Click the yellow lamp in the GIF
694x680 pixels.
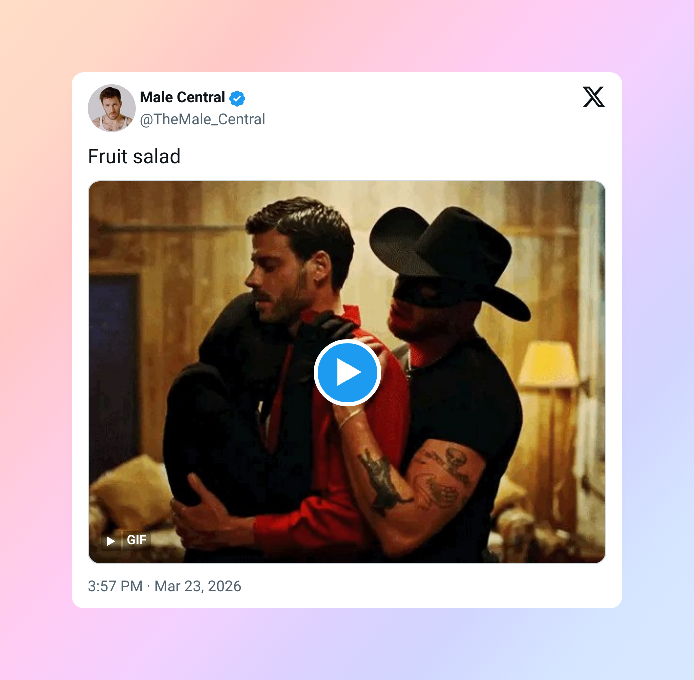click(549, 364)
